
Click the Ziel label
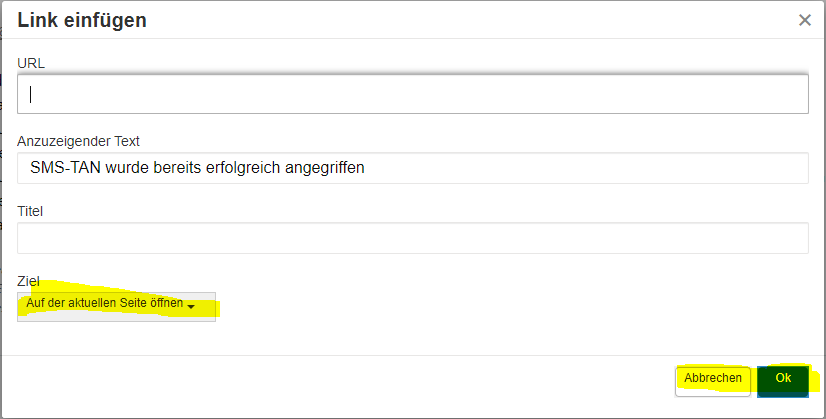pyautogui.click(x=28, y=281)
